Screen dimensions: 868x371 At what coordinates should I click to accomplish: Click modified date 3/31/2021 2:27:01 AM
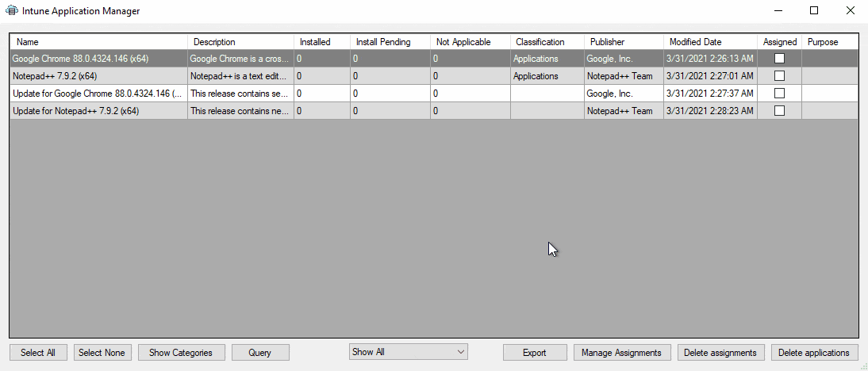[x=709, y=76]
